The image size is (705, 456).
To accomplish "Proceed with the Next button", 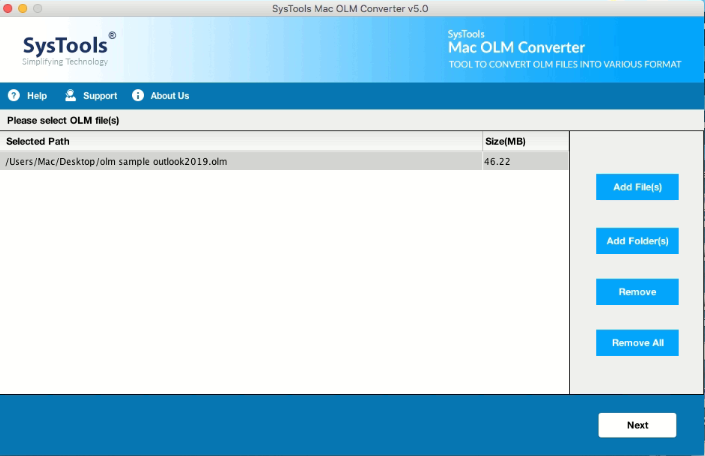I will pos(637,425).
